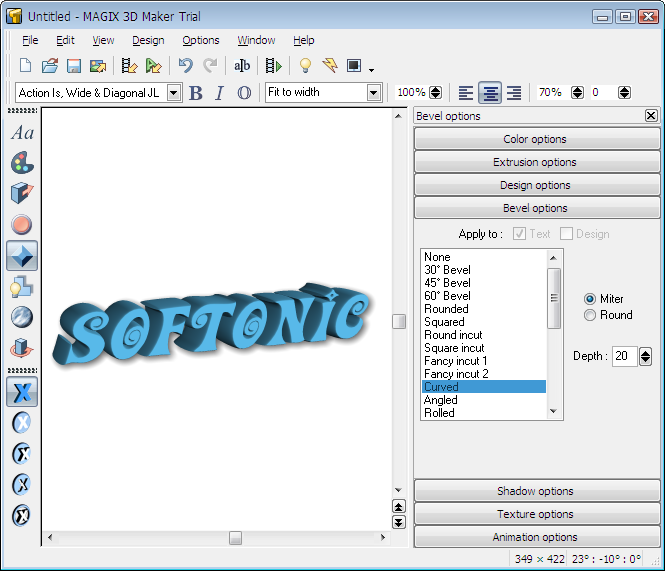
Task: Open the Design menu
Action: click(x=148, y=40)
